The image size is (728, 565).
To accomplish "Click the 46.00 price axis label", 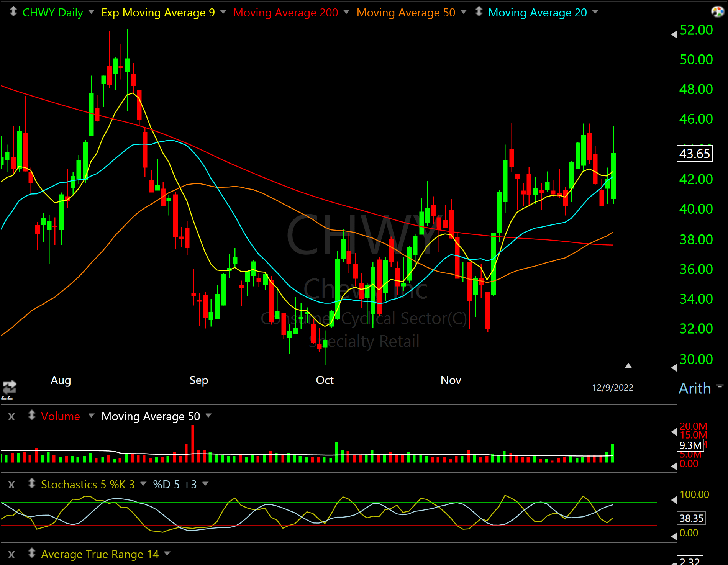I will click(x=696, y=119).
